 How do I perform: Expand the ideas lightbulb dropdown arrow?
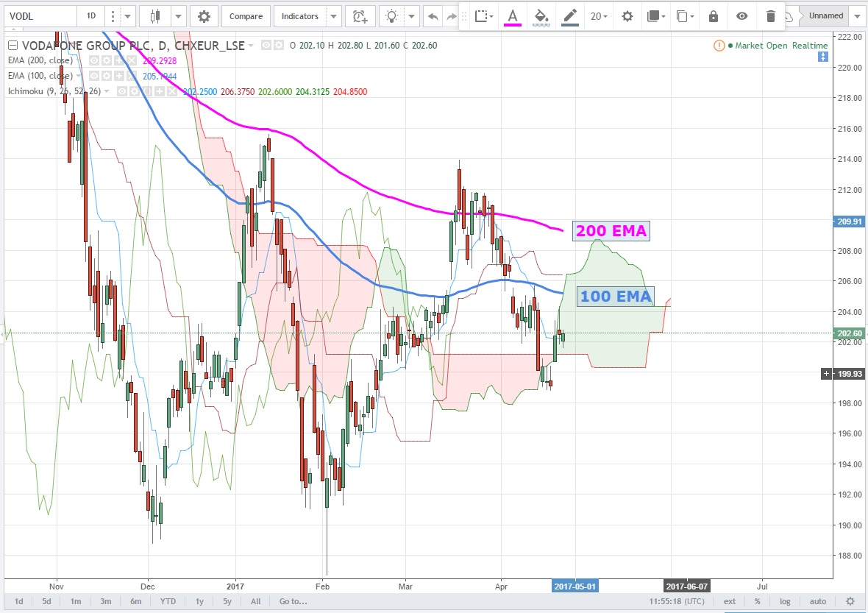coord(411,17)
